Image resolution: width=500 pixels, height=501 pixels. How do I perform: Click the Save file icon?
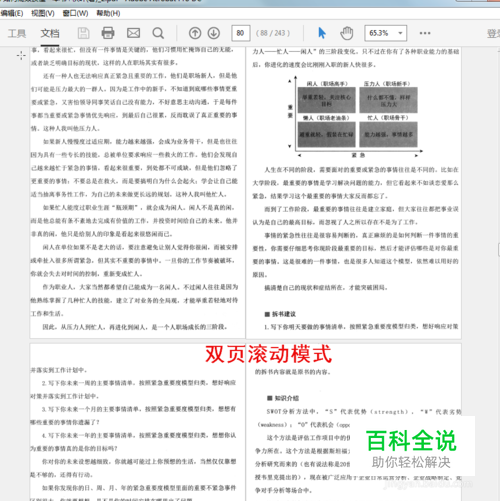pos(83,33)
